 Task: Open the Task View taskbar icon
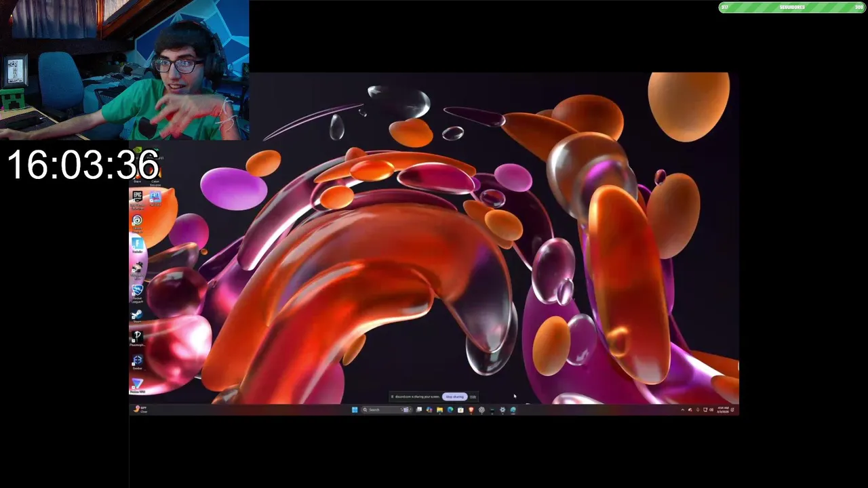pyautogui.click(x=419, y=409)
